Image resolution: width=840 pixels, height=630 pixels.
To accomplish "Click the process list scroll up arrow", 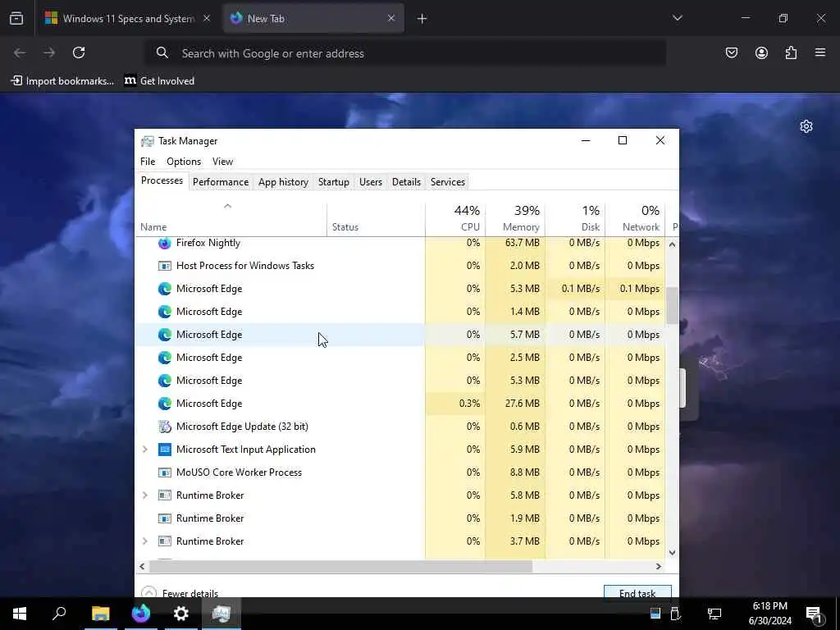I will [673, 244].
